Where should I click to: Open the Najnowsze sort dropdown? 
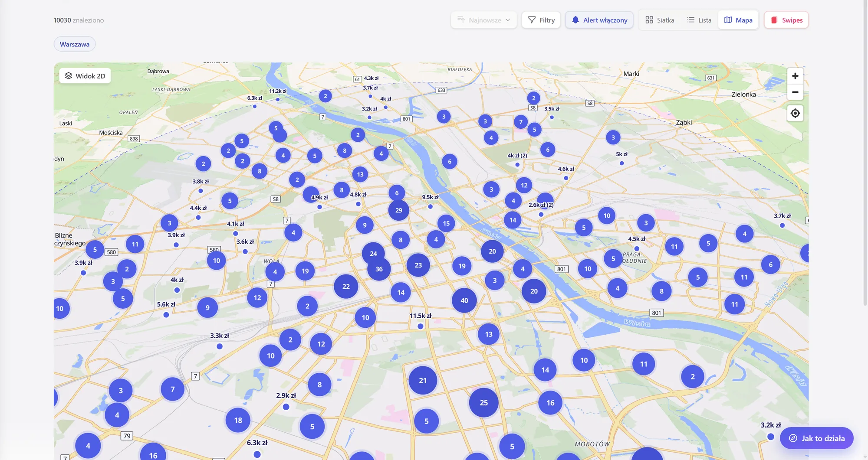[x=483, y=20]
